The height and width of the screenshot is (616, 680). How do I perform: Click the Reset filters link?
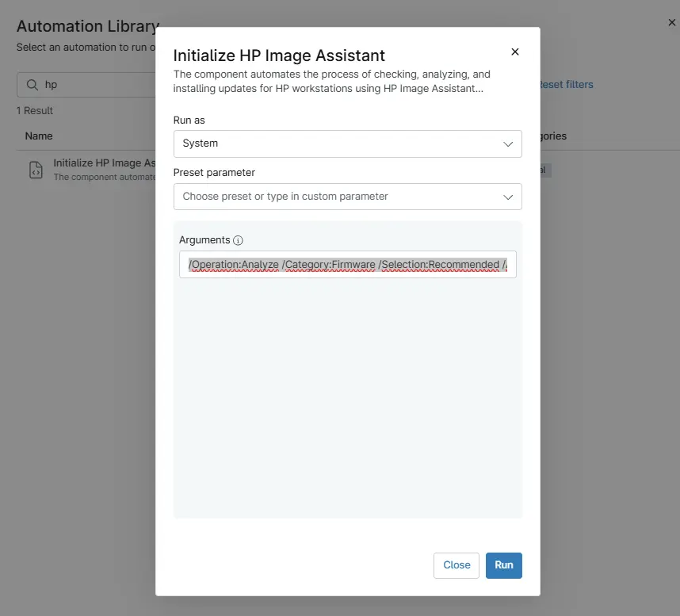click(565, 85)
